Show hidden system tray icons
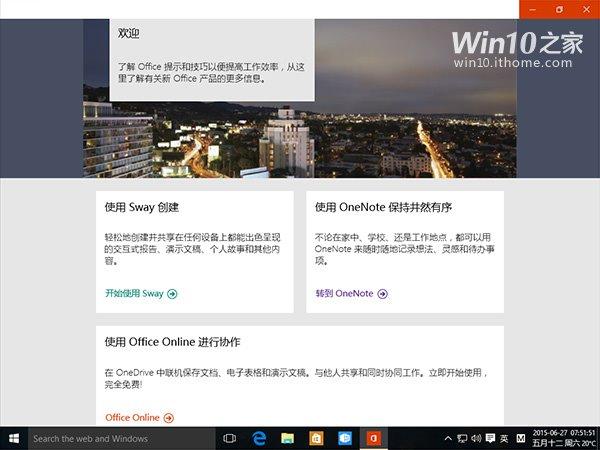Viewport: 600px width, 450px height. [448, 439]
